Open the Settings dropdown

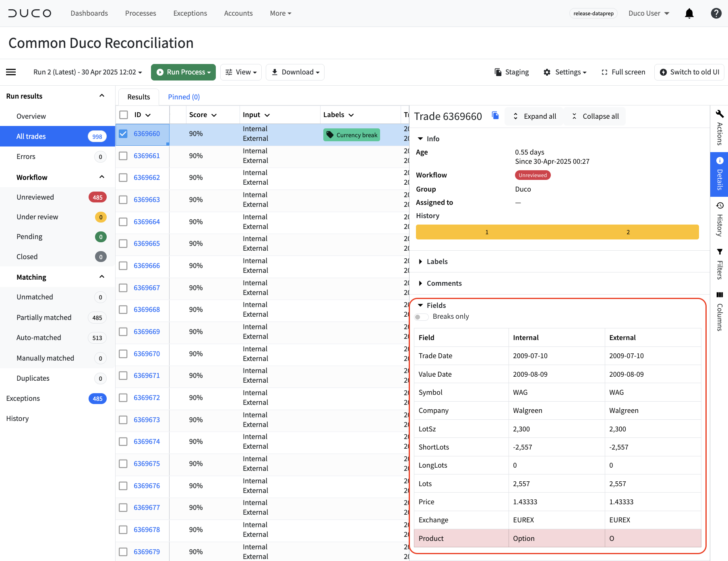tap(565, 72)
